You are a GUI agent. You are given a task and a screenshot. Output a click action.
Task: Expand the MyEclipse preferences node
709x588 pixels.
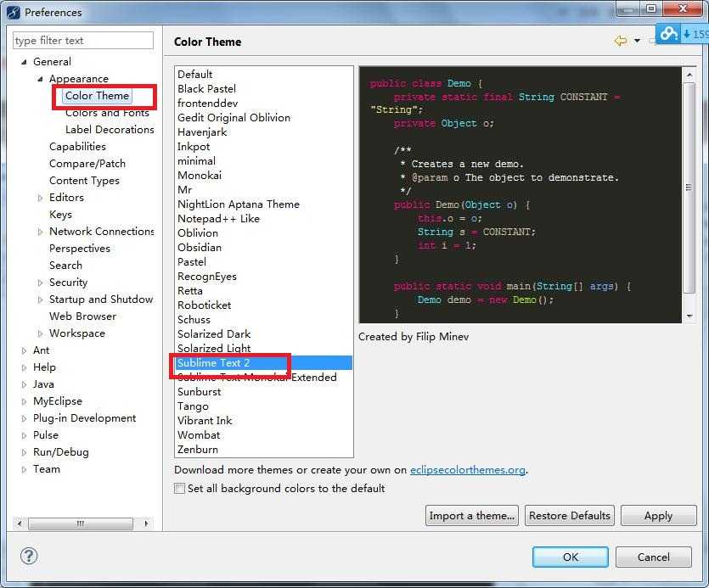tap(24, 401)
